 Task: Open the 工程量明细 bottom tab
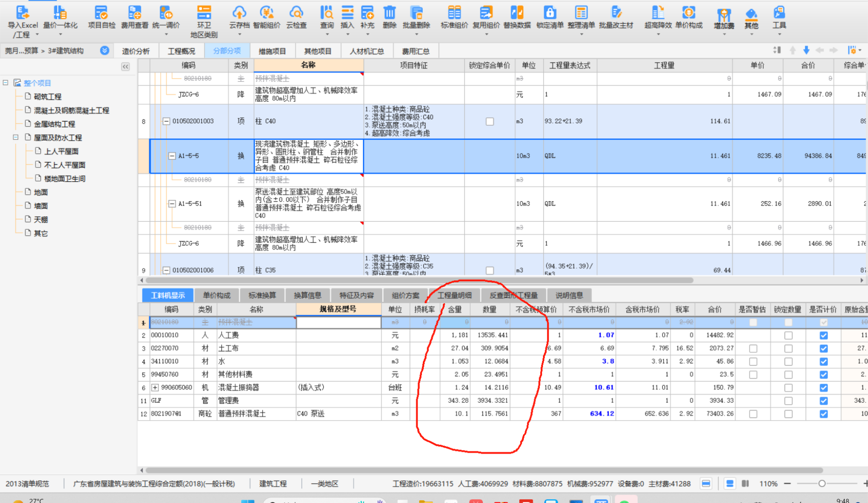454,295
